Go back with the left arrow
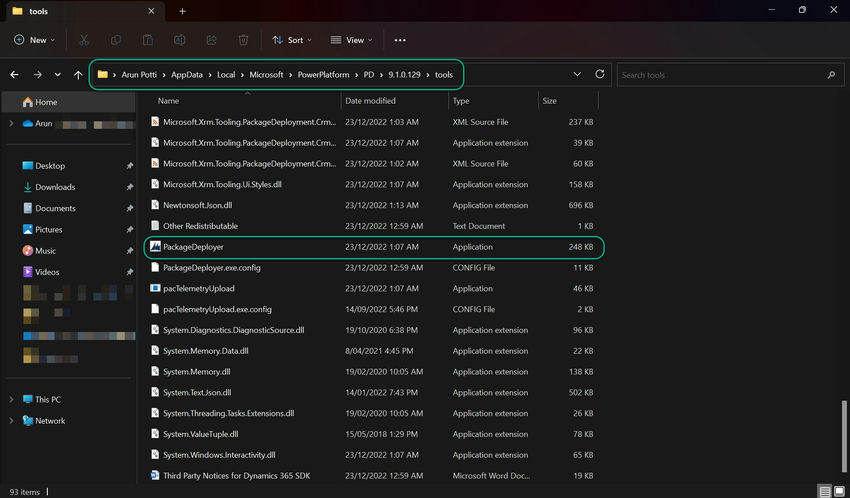 [15, 75]
